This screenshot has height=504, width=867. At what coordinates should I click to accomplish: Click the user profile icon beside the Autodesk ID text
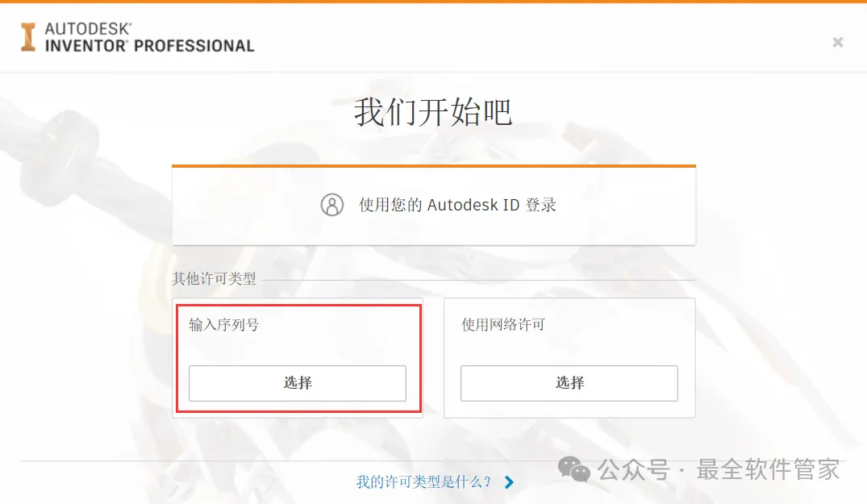(x=331, y=205)
